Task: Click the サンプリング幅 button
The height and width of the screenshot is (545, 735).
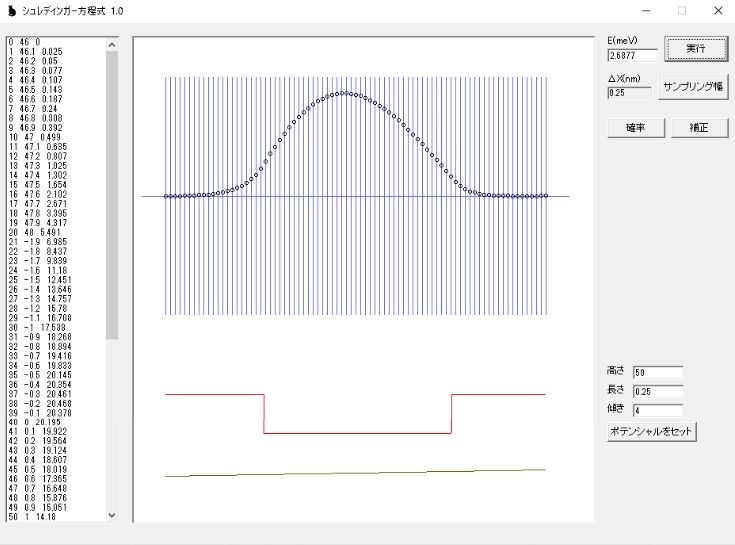Action: tap(693, 86)
